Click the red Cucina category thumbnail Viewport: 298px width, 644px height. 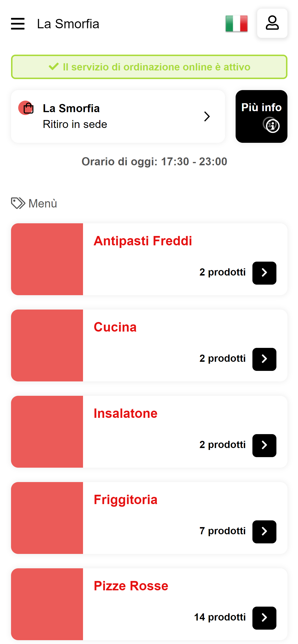click(x=47, y=345)
